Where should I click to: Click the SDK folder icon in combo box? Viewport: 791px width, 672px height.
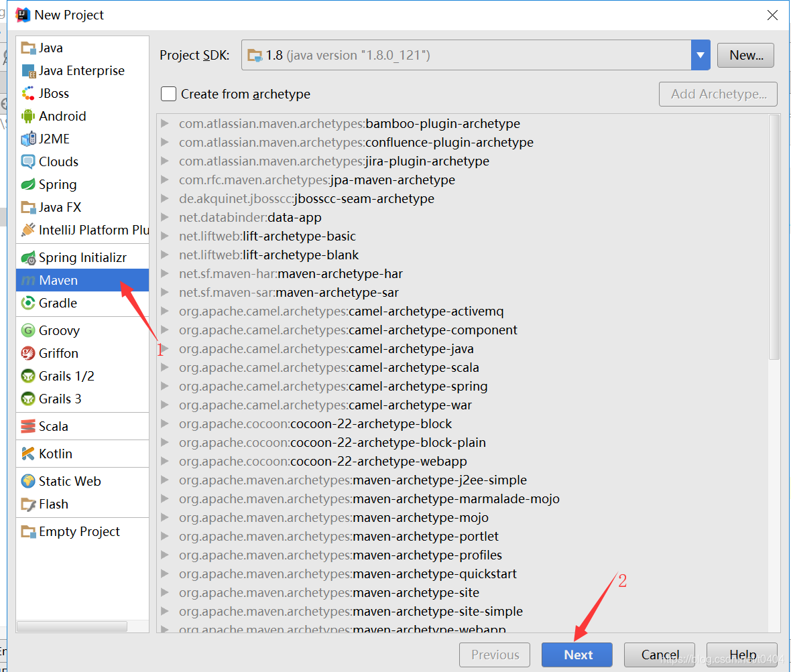255,56
